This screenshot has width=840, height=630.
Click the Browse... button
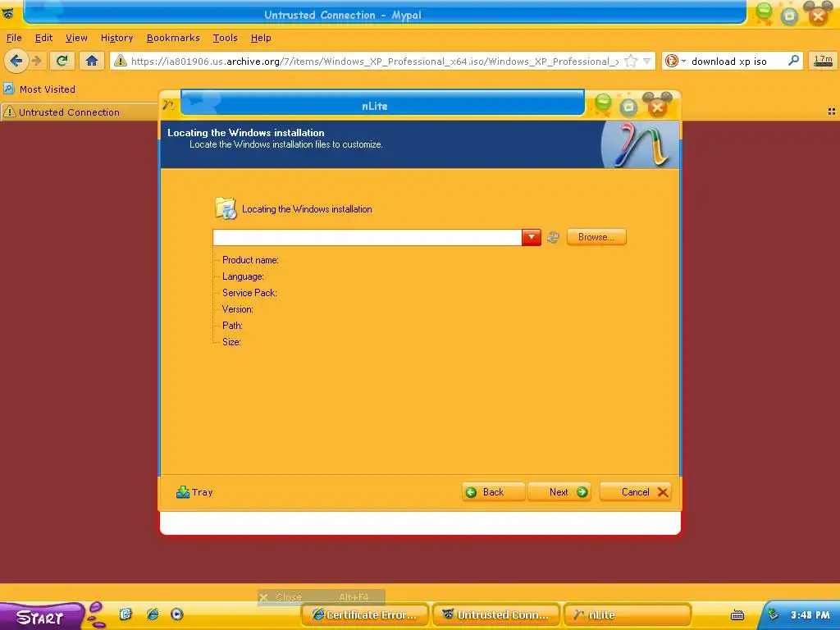pyautogui.click(x=596, y=237)
